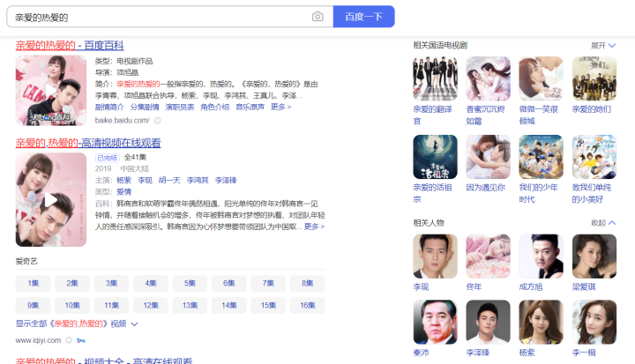Select episode 8集

tap(308, 284)
